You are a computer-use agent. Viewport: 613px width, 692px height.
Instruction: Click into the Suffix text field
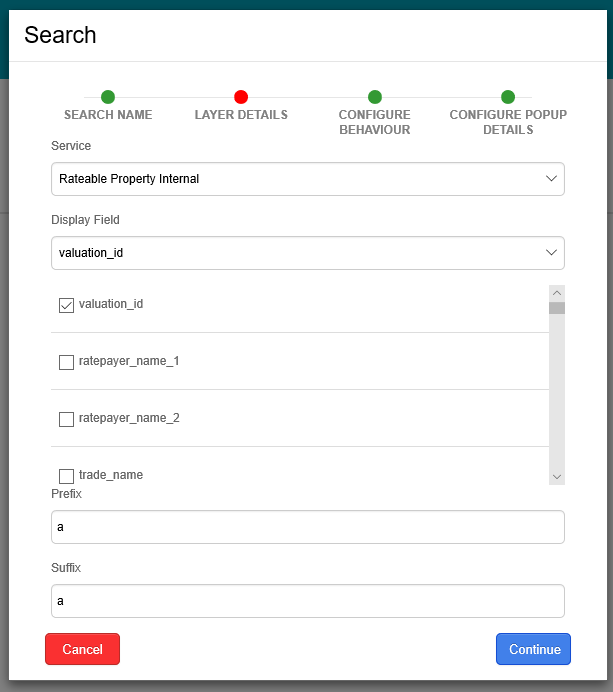(308, 601)
